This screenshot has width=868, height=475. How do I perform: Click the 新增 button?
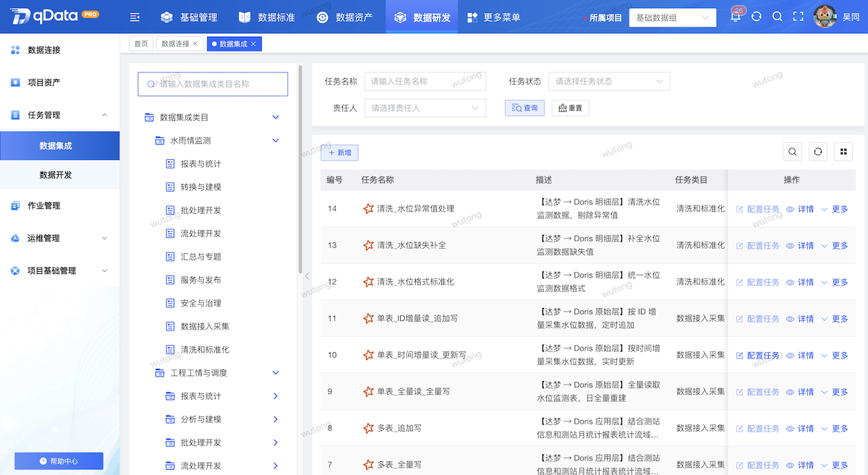339,153
